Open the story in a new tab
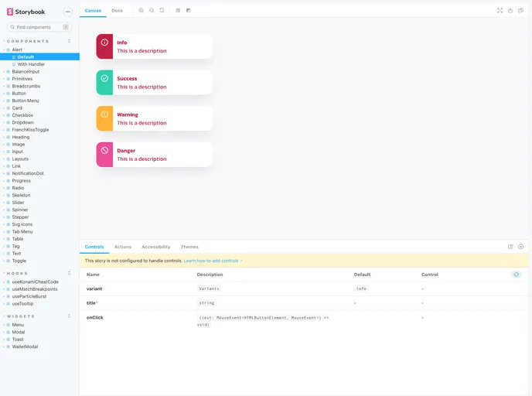532x396 pixels. coord(510,10)
